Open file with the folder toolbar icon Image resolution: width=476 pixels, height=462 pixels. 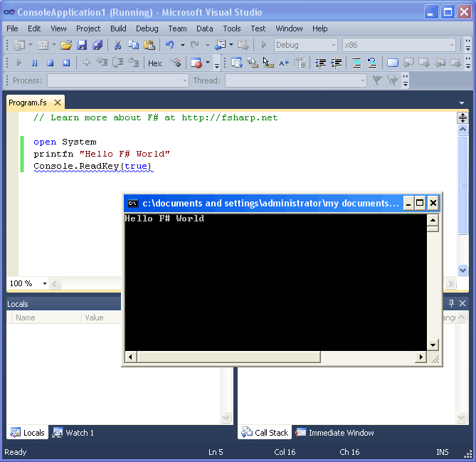[x=66, y=46]
